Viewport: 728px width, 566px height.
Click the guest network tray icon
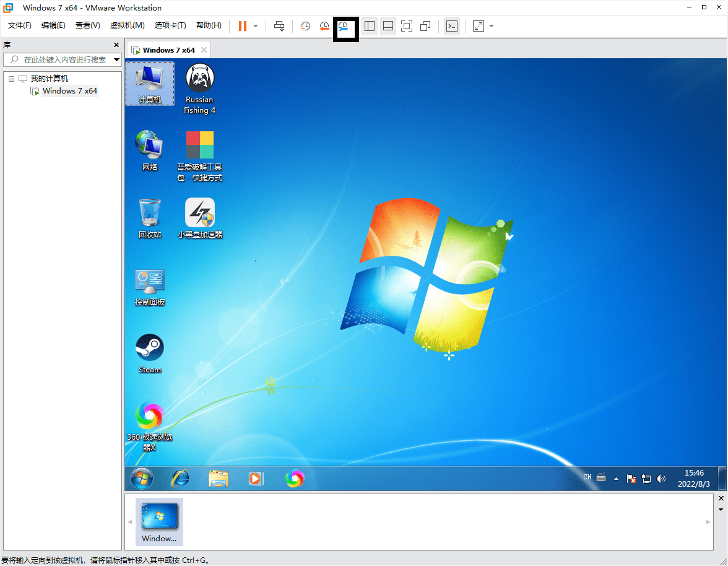point(646,479)
